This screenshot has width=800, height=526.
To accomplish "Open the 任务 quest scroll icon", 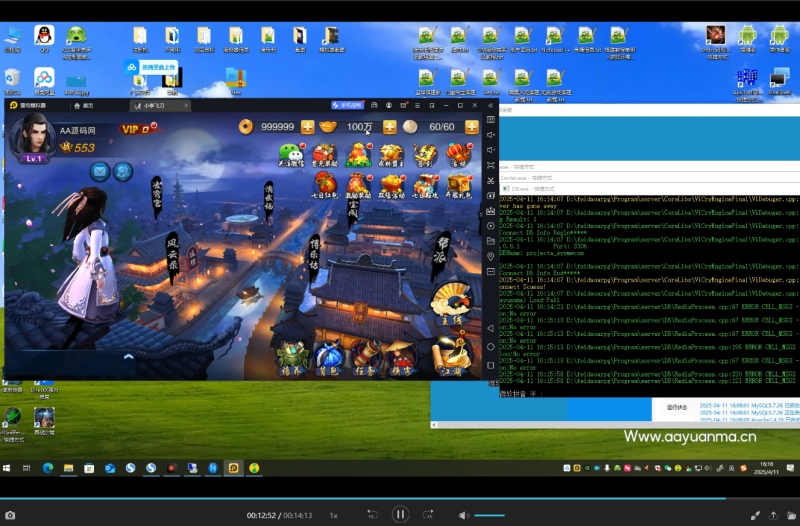I will click(x=365, y=359).
